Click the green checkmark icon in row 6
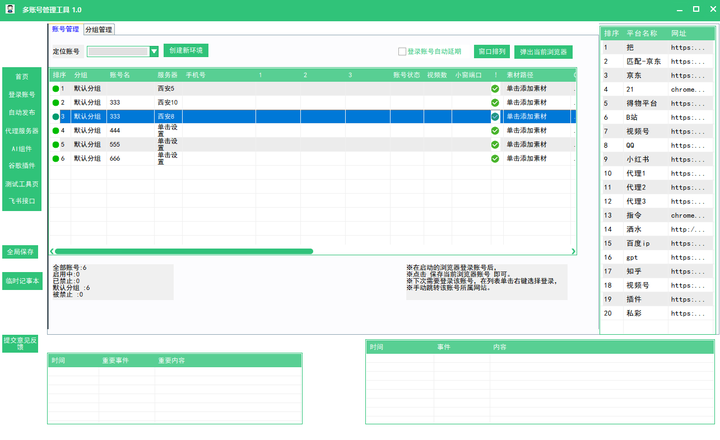The width and height of the screenshot is (720, 440). 495,158
